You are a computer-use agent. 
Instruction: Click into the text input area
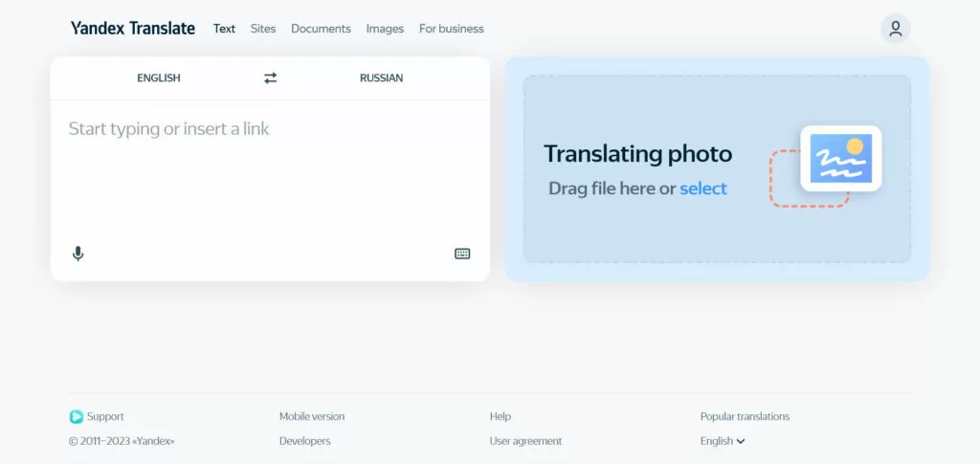270,168
